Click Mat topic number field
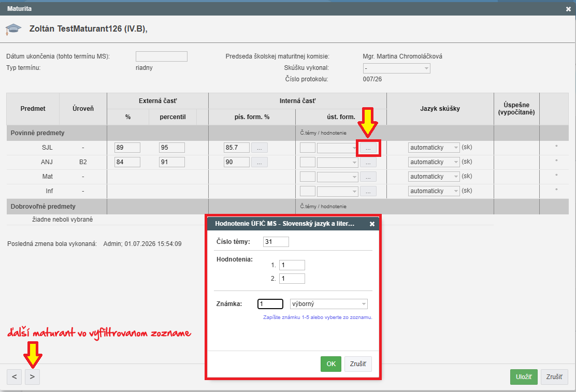 [x=308, y=177]
